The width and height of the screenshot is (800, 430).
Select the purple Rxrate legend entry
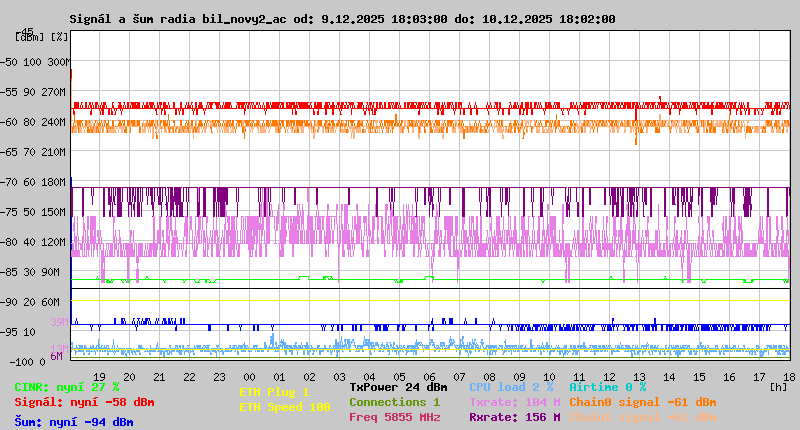514,417
